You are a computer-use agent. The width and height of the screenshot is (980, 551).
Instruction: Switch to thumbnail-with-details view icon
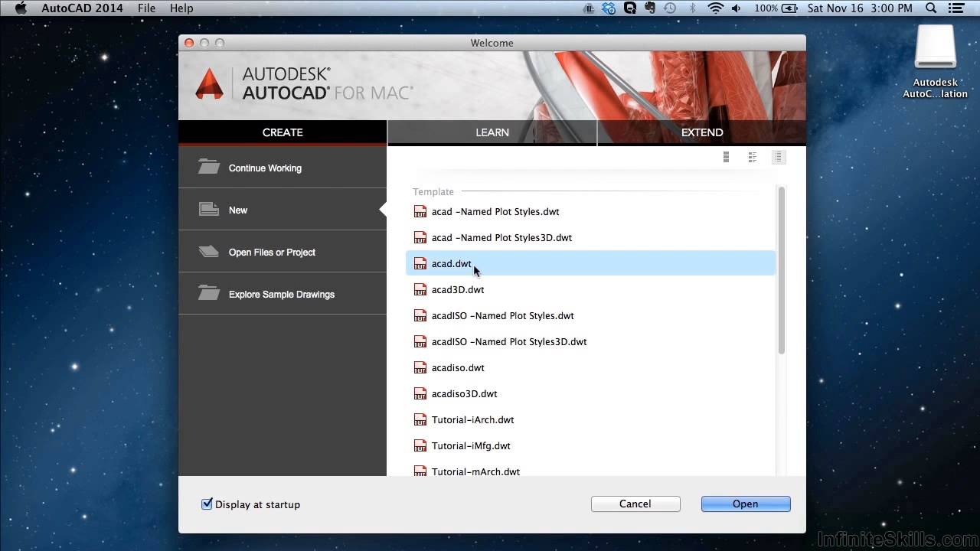tap(753, 157)
